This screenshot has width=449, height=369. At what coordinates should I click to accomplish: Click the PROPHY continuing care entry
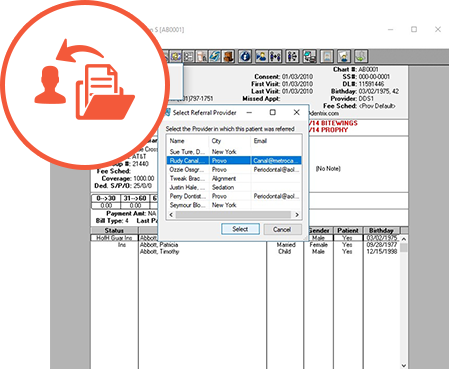point(328,130)
